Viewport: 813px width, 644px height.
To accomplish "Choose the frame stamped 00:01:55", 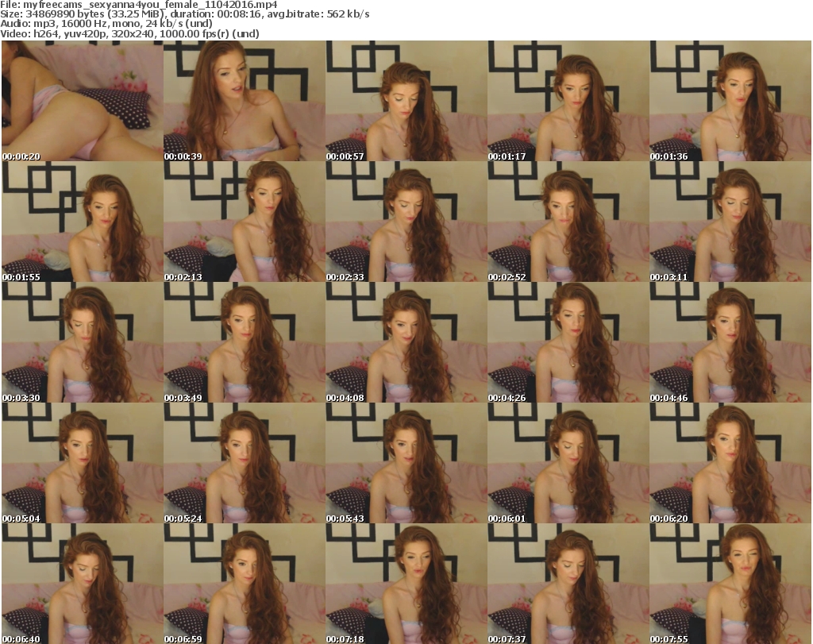I will pyautogui.click(x=83, y=222).
